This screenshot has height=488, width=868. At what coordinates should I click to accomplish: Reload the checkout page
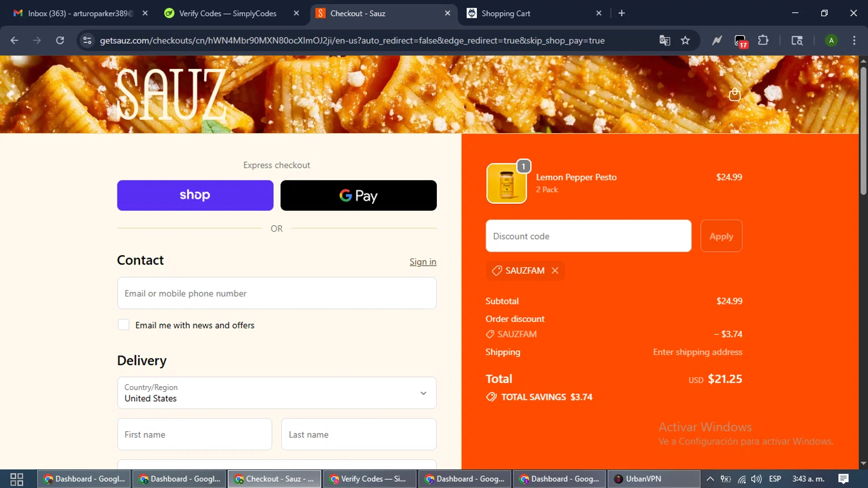pos(60,41)
